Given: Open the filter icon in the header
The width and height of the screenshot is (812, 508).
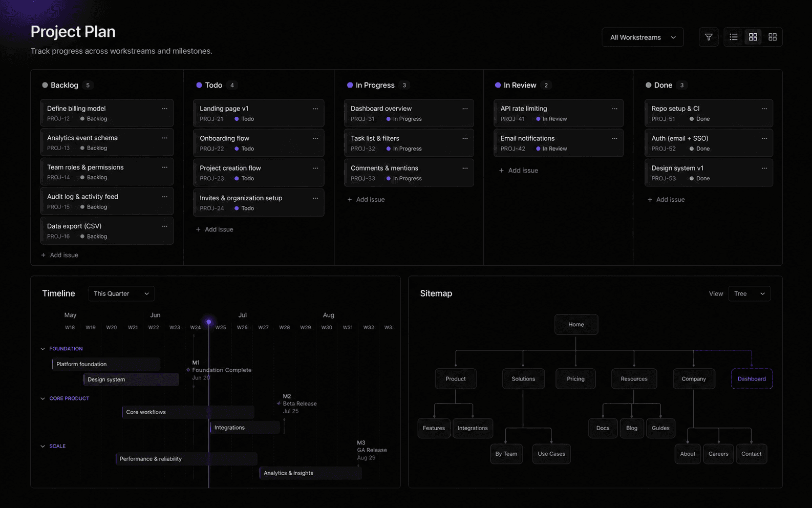Looking at the screenshot, I should click(709, 37).
